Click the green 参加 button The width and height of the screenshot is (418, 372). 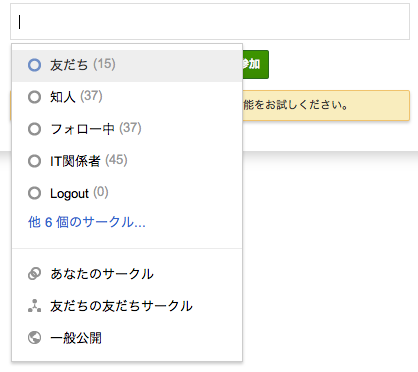[x=255, y=64]
